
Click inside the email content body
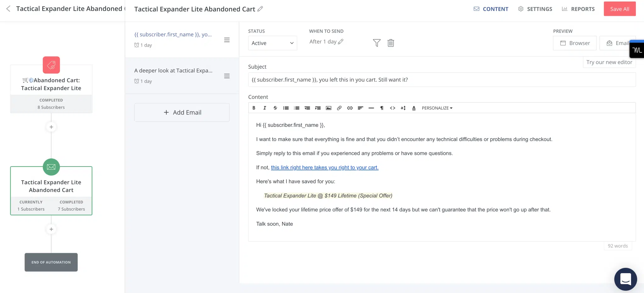tap(442, 177)
